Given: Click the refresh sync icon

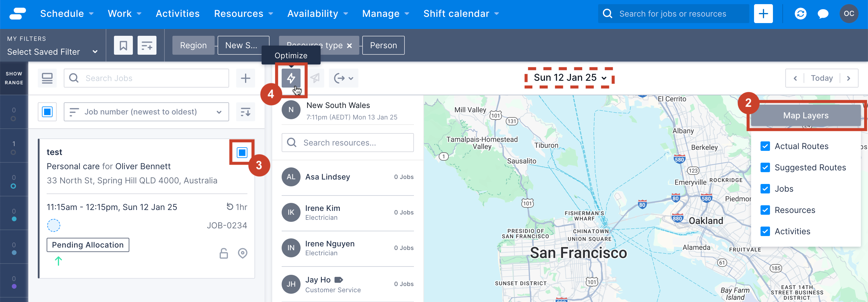Looking at the screenshot, I should point(800,14).
